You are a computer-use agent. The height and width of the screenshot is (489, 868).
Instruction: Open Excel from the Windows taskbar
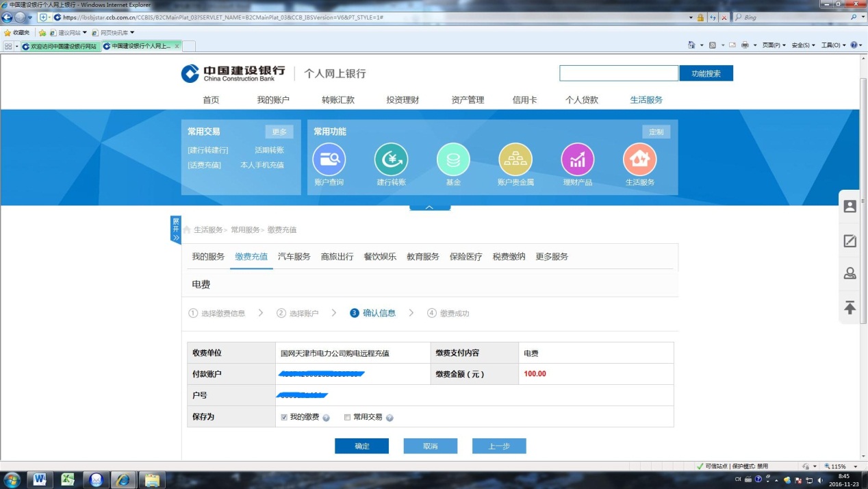click(68, 479)
